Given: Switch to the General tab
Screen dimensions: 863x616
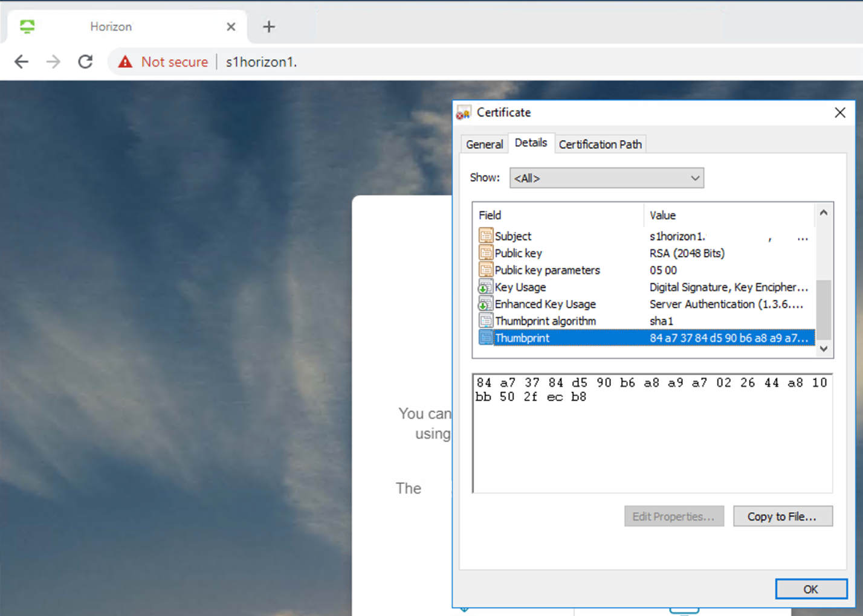Looking at the screenshot, I should [x=483, y=144].
